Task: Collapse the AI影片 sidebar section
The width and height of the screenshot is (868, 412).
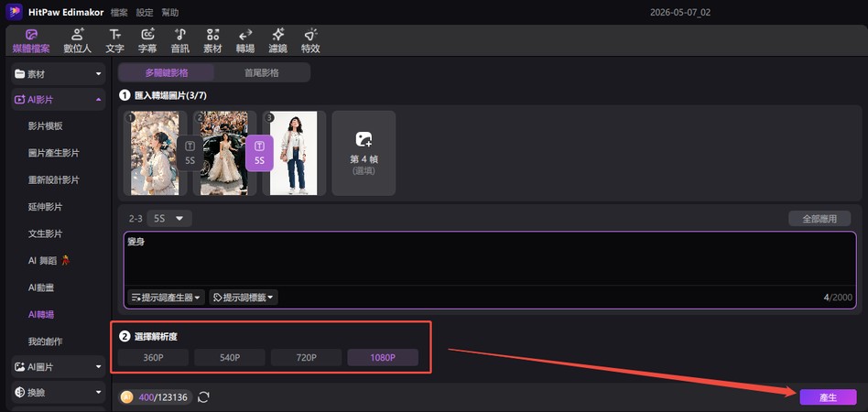Action: (59, 100)
